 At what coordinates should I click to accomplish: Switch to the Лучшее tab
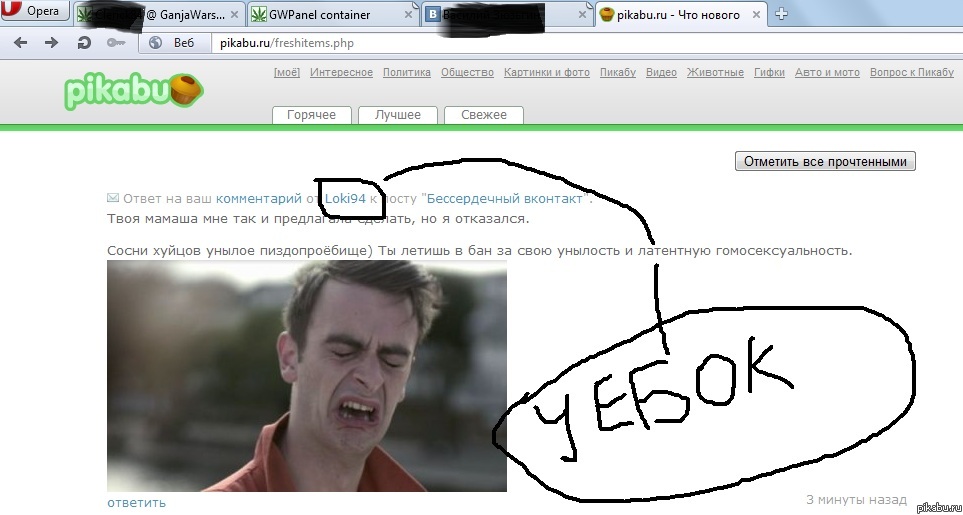click(398, 115)
